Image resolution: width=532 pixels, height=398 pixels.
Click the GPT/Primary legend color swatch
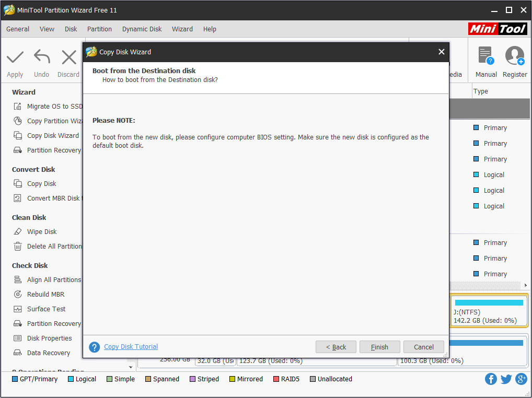click(x=15, y=379)
